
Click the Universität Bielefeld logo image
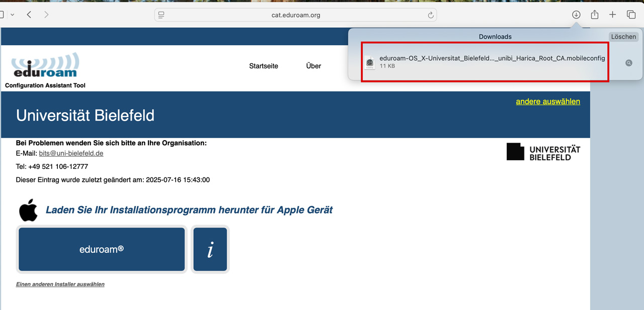tap(543, 152)
